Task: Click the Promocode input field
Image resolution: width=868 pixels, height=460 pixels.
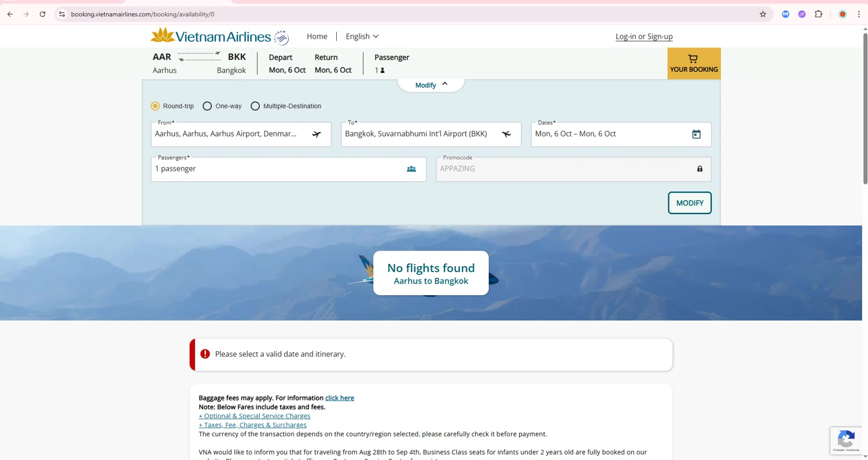Action: pyautogui.click(x=573, y=169)
